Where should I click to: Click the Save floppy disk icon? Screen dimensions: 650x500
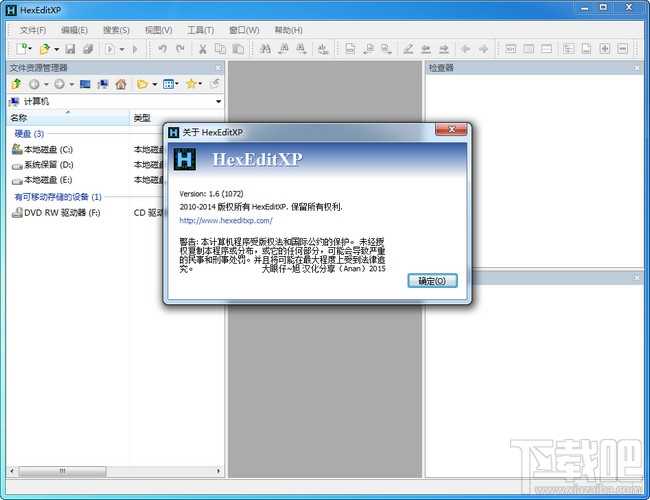70,49
